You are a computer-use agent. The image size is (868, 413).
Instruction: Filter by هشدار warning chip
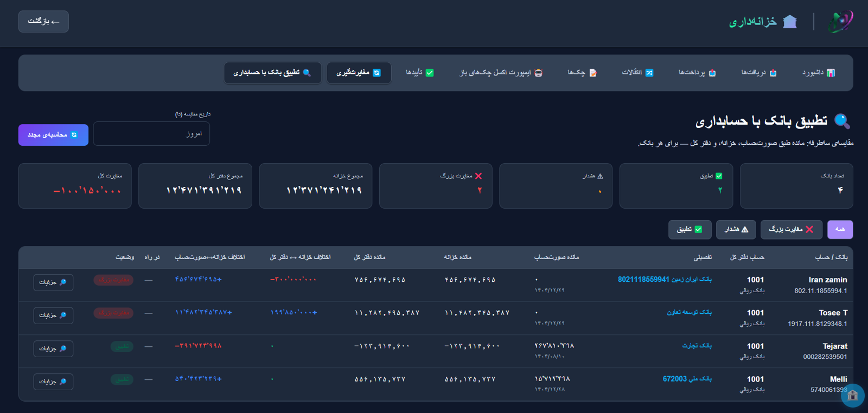[x=736, y=229]
